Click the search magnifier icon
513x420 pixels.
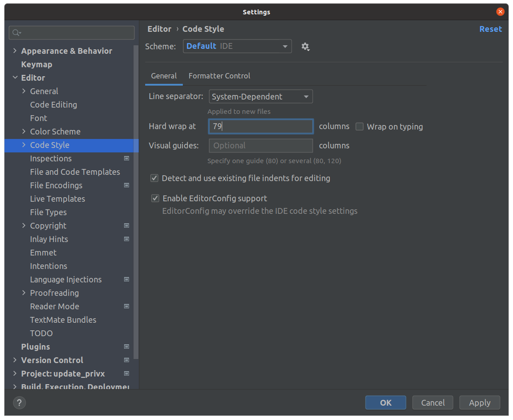(17, 33)
